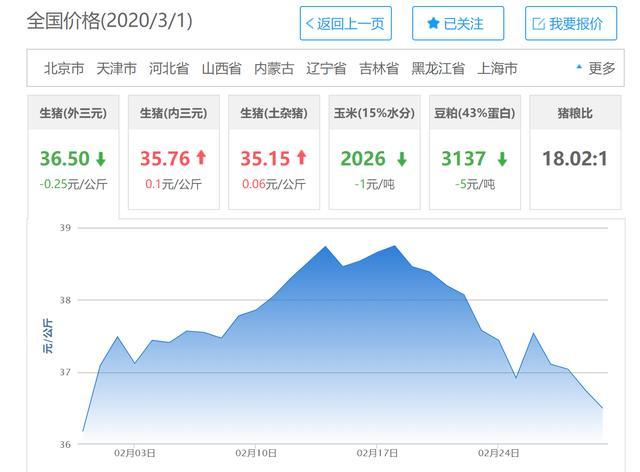Viewport: 640px width, 472px height.
Task: Click the 18.02:1 ratio value
Action: coord(575,158)
